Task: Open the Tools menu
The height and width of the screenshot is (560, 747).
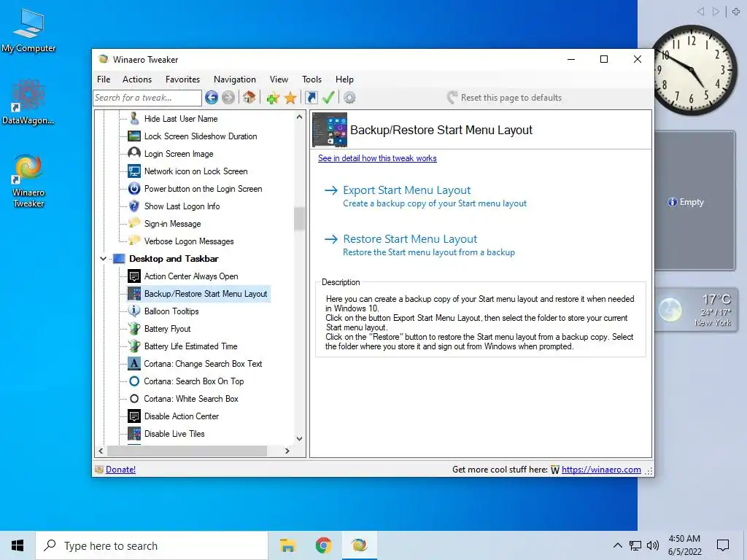Action: click(311, 79)
